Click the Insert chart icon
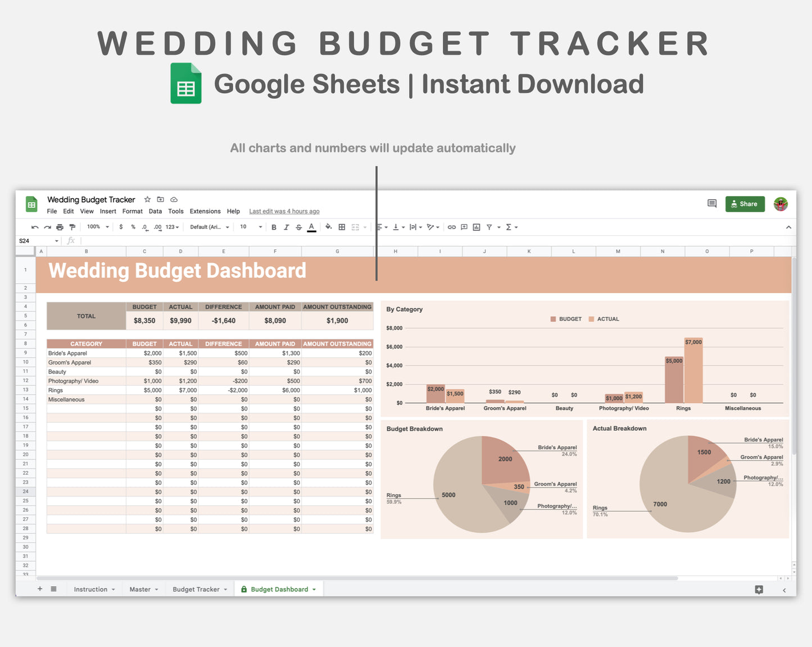This screenshot has height=647, width=812. tap(477, 227)
